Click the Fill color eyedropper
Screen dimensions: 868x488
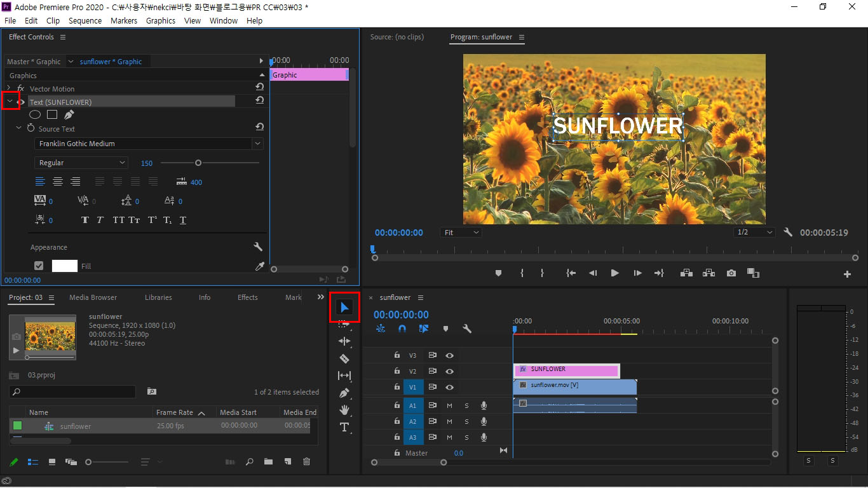[x=259, y=267]
